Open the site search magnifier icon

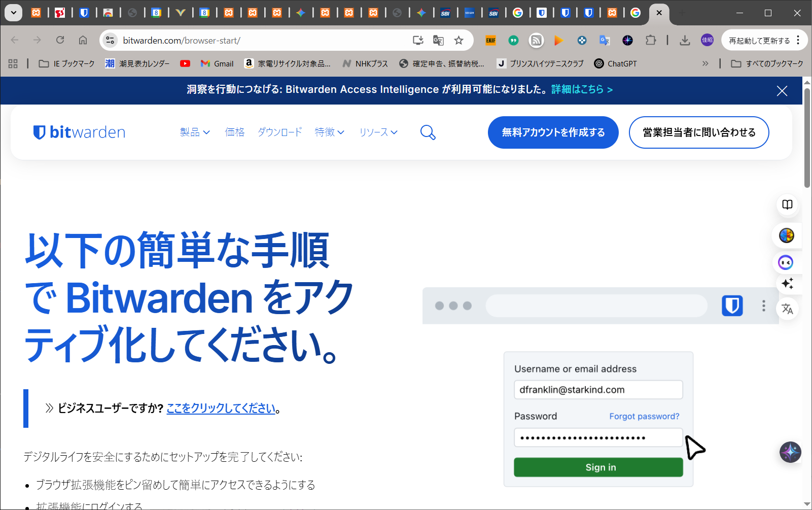click(428, 132)
